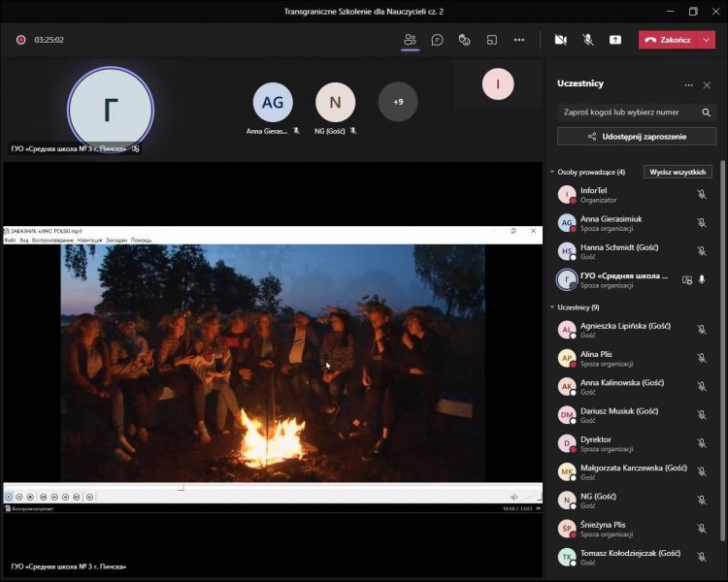This screenshot has height=582, width=728.
Task: Close the Uczestnicy side panel
Action: 708,85
